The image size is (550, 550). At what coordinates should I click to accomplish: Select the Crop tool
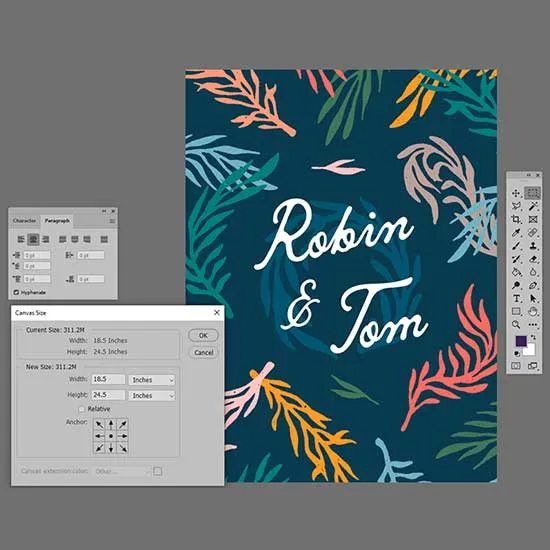tap(516, 219)
